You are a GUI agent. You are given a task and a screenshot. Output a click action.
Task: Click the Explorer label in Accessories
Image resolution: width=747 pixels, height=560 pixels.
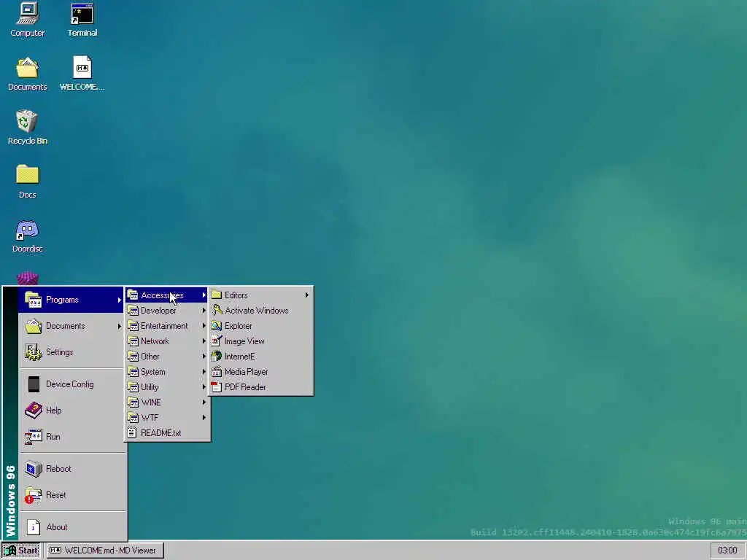(x=239, y=326)
